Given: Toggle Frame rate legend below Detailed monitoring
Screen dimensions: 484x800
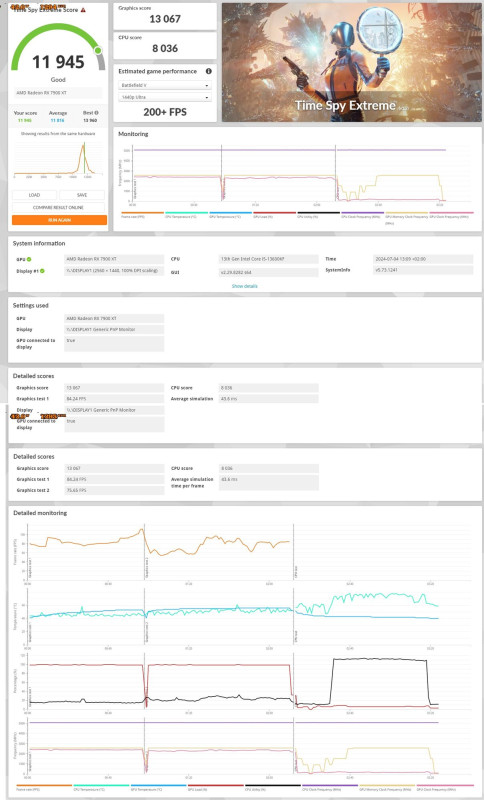Looking at the screenshot, I should click(44, 787).
